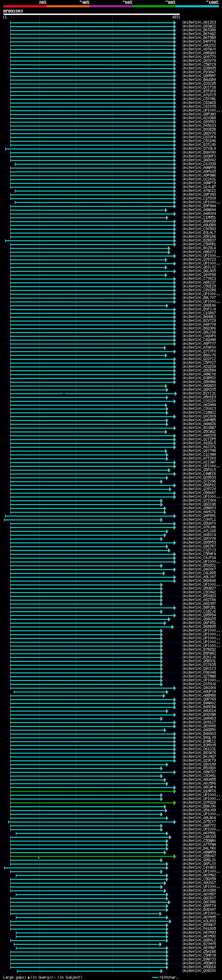Select hit UniRef100_P93847

[x=199, y=72]
